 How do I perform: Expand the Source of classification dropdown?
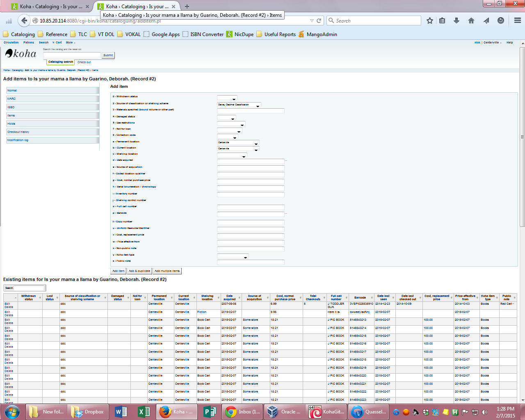239,105
